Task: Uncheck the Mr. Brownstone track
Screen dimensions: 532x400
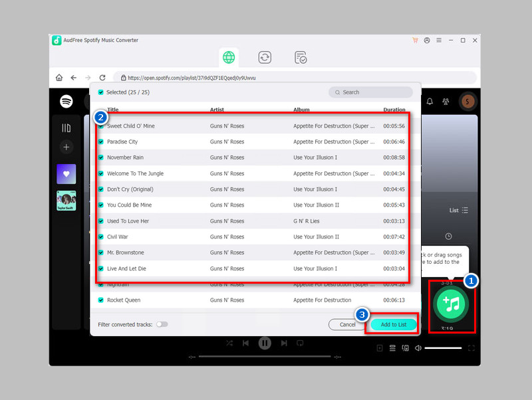Action: pos(101,252)
